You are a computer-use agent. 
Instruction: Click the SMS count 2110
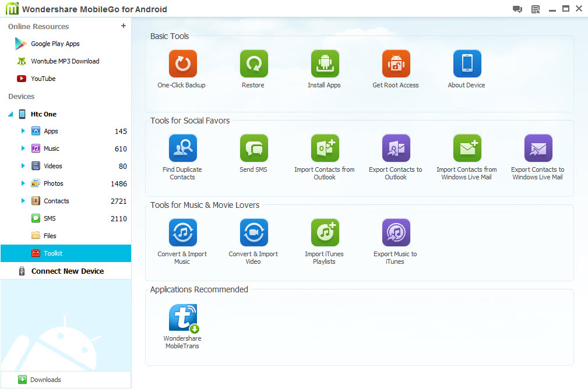point(119,218)
